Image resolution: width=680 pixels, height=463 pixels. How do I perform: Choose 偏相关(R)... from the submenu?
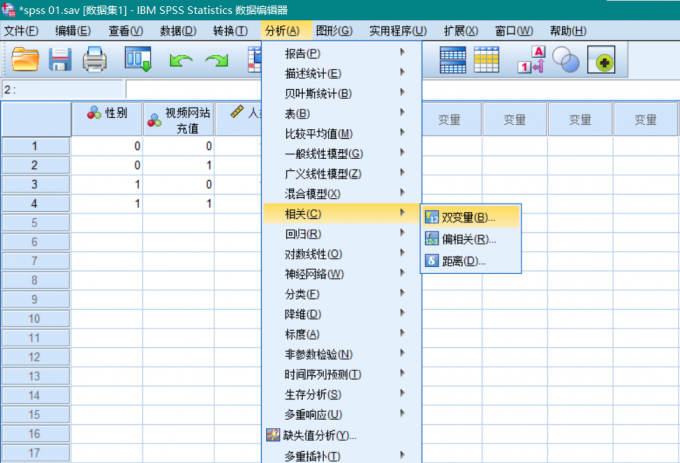pyautogui.click(x=471, y=239)
